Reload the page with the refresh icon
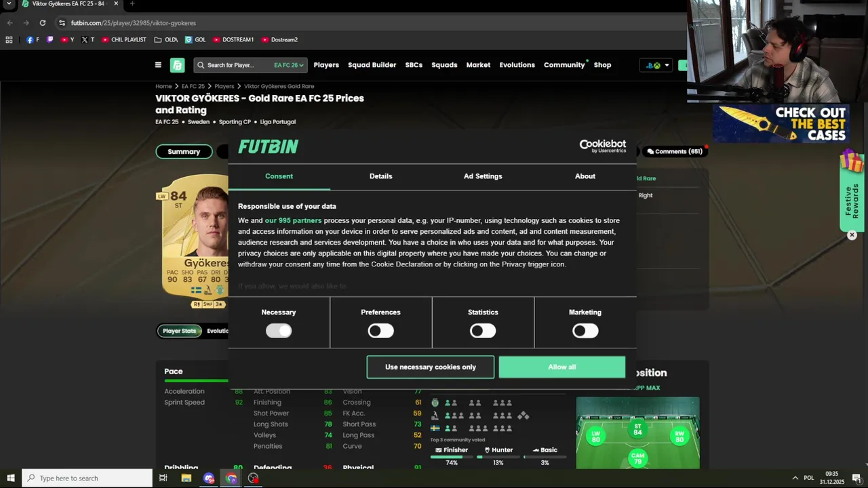The image size is (868, 488). tap(42, 22)
